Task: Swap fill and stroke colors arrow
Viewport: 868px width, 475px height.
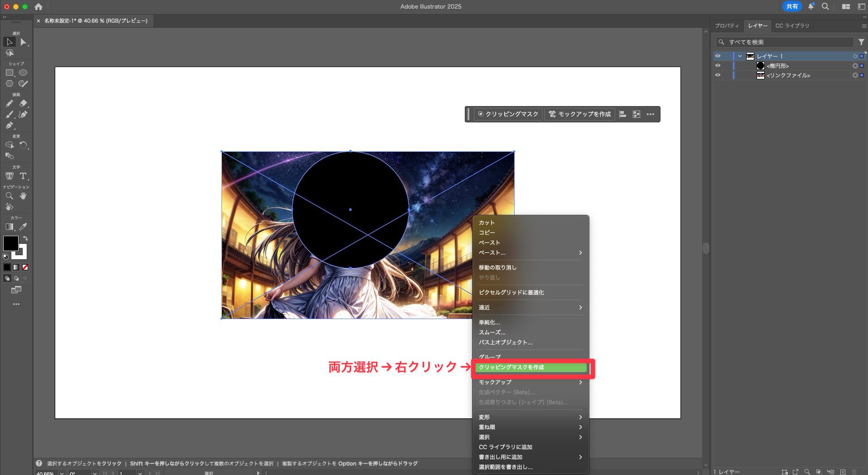Action: pyautogui.click(x=25, y=238)
